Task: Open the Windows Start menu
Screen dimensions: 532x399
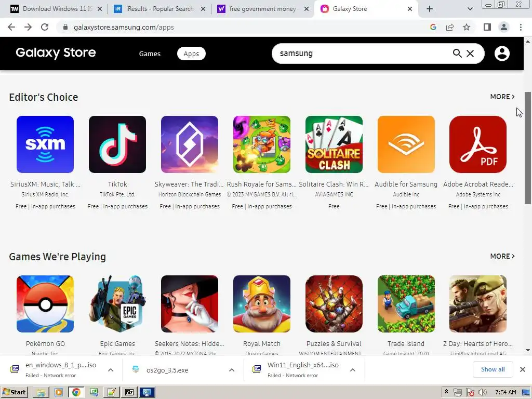Action: [x=14, y=392]
